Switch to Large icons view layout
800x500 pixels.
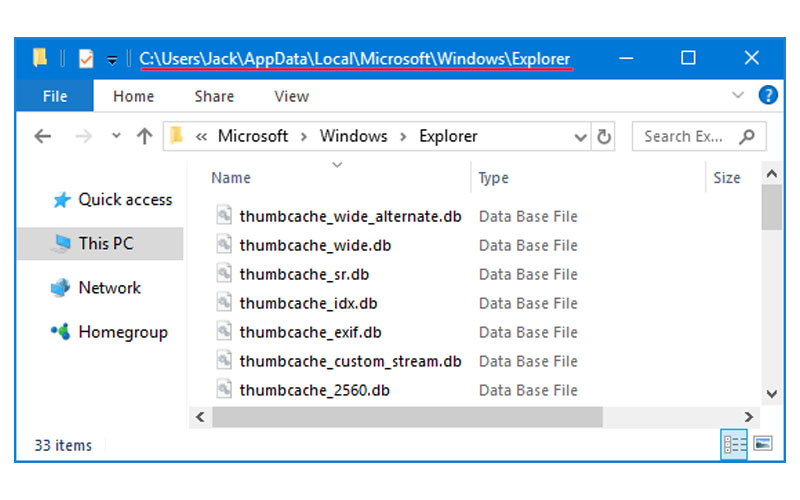(763, 444)
